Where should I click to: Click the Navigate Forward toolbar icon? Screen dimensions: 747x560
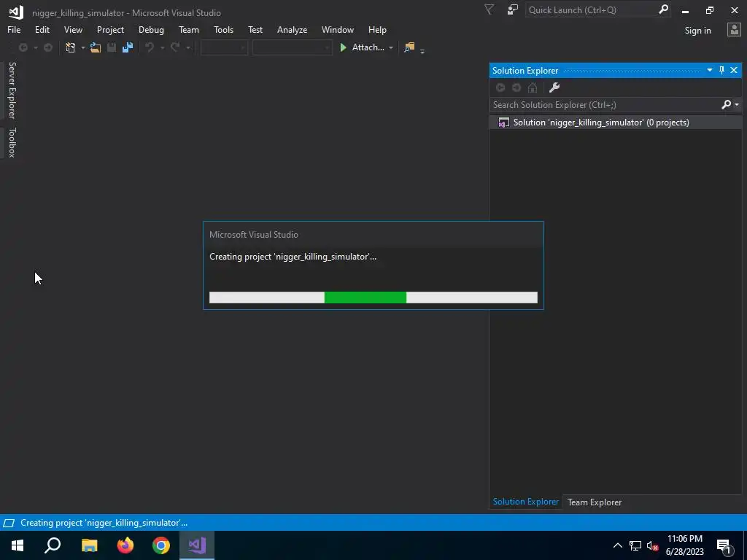point(48,47)
